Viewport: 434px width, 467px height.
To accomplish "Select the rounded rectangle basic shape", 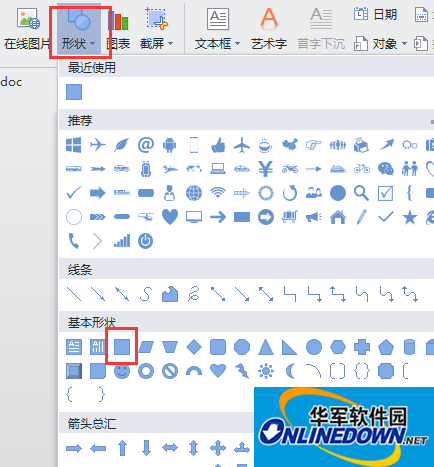I will [x=218, y=347].
